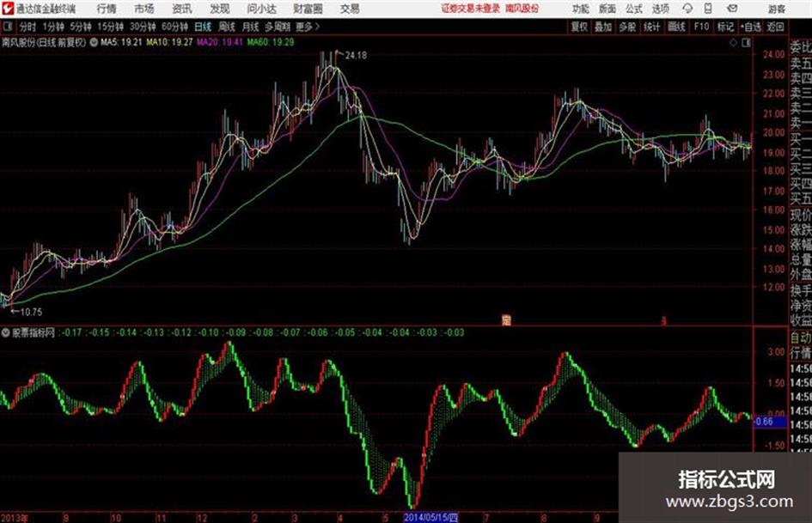The image size is (812, 523).
Task: Open the 资讯 menu
Action: [182, 9]
